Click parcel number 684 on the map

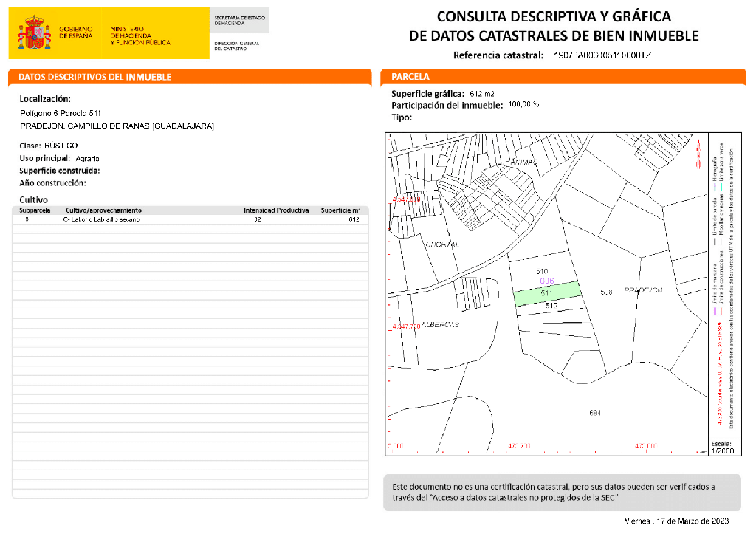[595, 413]
